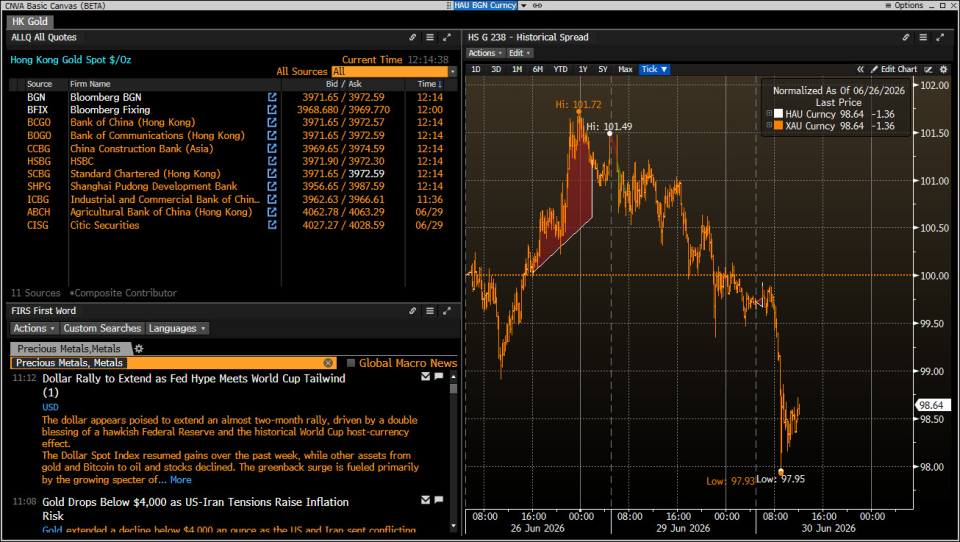Open Bloomberg BGN quote launch icon

click(x=272, y=97)
